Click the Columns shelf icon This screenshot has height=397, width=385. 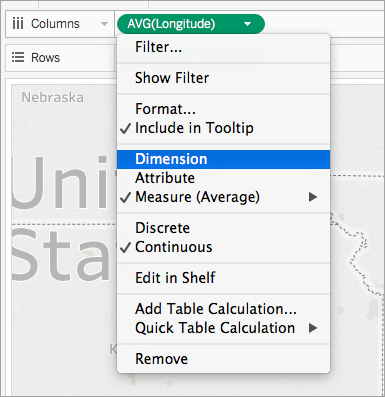[x=18, y=24]
